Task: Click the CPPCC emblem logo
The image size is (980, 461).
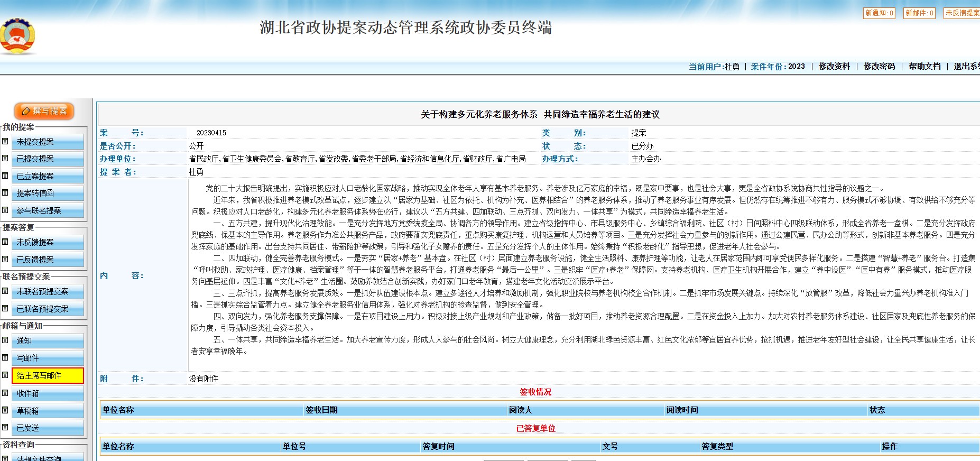Action: 17,36
